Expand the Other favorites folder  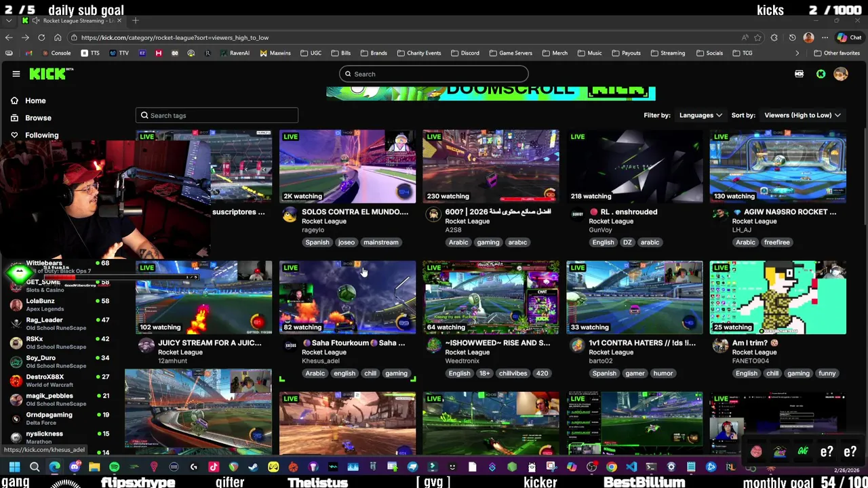pos(837,53)
